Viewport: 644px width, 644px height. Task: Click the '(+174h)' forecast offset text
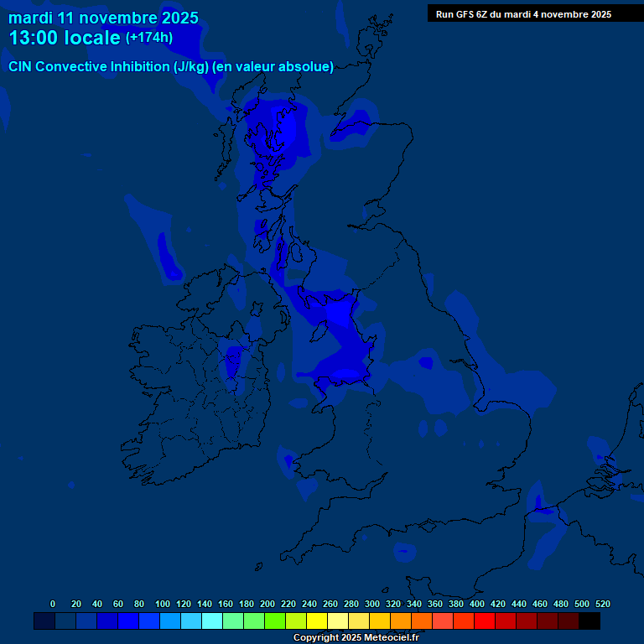pos(149,38)
